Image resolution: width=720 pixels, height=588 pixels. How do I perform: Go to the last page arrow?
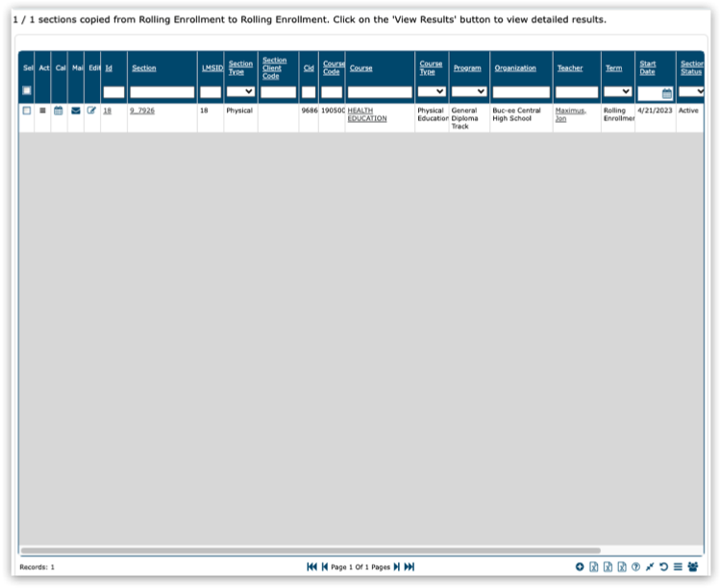[410, 567]
